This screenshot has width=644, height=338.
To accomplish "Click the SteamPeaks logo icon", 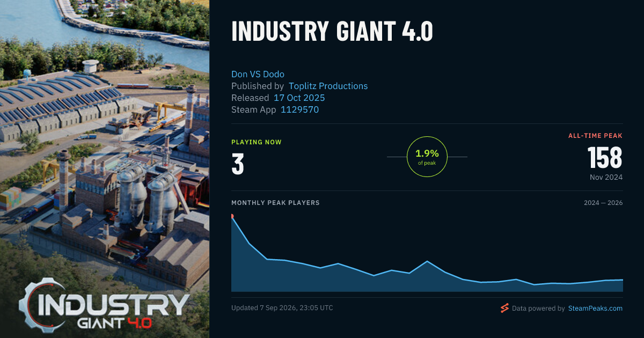I will pos(504,308).
